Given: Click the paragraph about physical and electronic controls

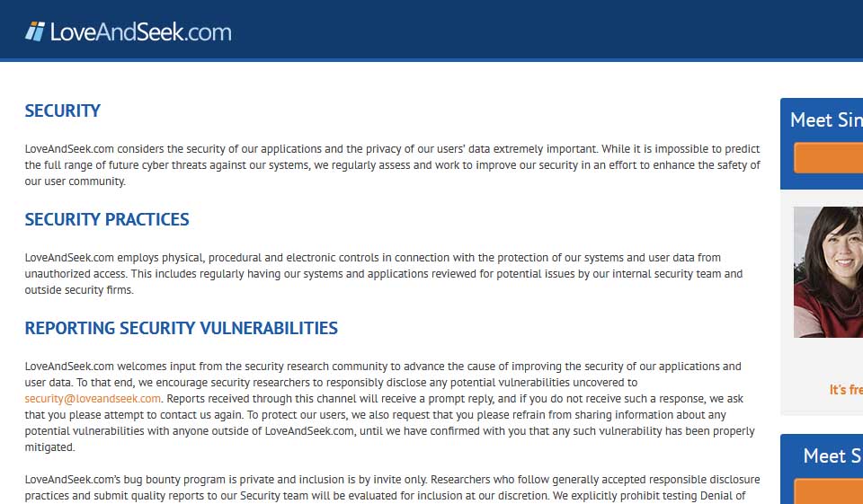Looking at the screenshot, I should tap(384, 274).
